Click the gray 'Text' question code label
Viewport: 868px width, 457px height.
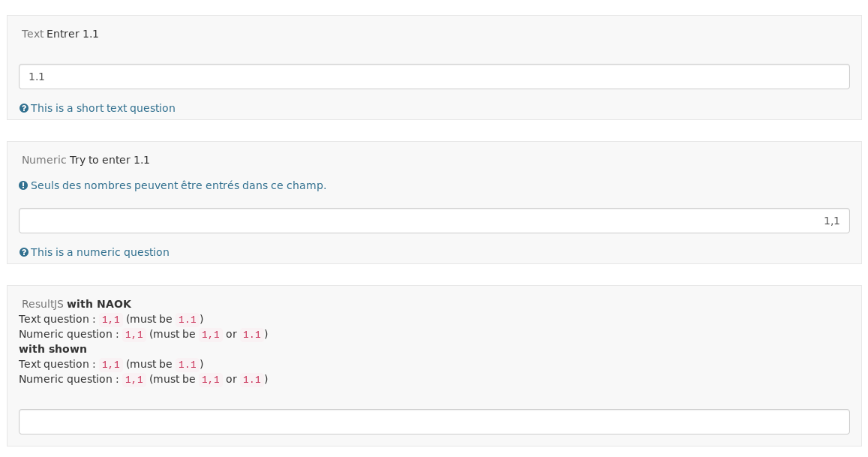tap(32, 34)
